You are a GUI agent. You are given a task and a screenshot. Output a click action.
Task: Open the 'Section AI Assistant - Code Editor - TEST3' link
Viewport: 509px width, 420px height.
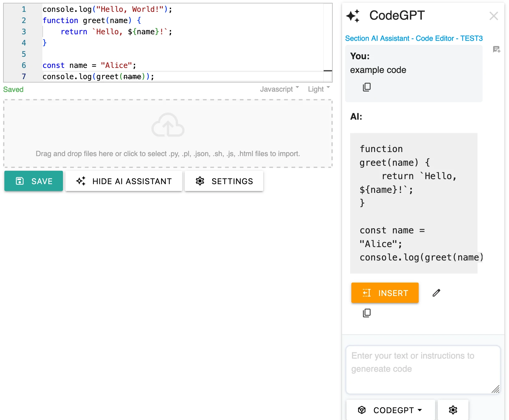tap(414, 38)
